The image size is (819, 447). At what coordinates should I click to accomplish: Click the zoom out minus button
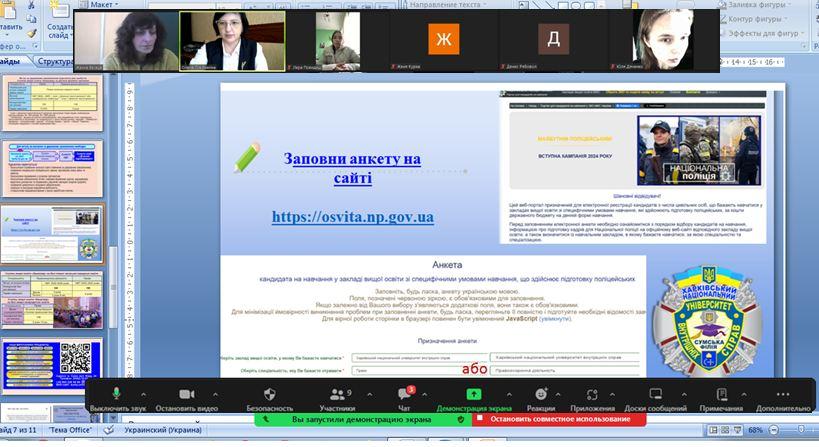(774, 430)
